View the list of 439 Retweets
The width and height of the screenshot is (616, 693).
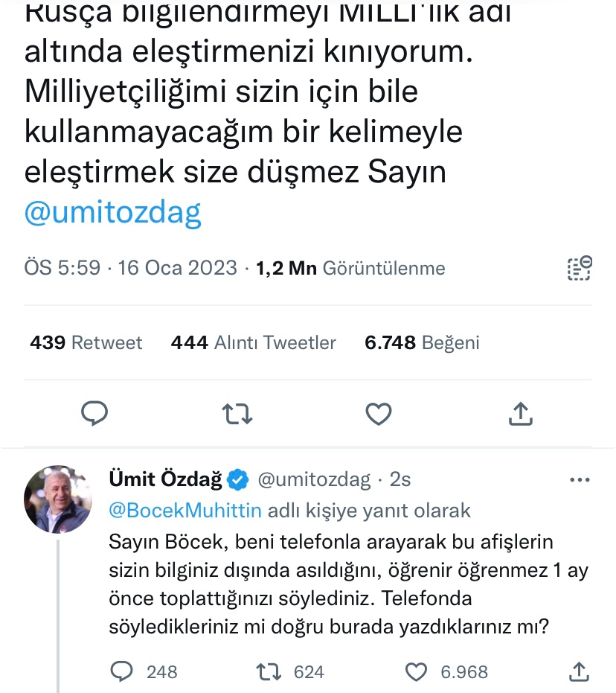[86, 342]
